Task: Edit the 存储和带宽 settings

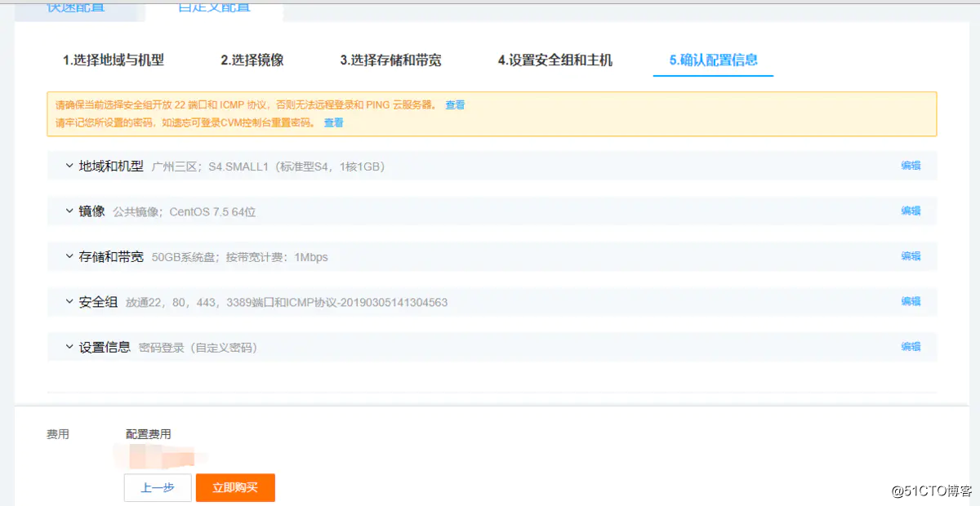Action: [x=911, y=256]
